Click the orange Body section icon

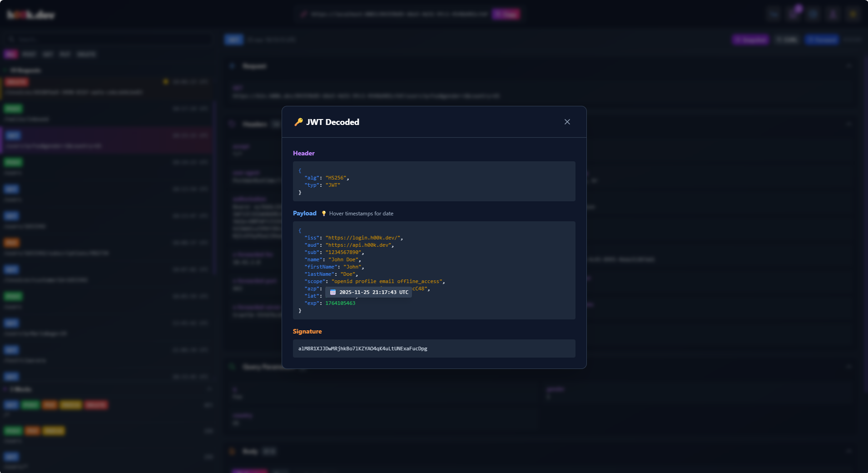(x=232, y=452)
